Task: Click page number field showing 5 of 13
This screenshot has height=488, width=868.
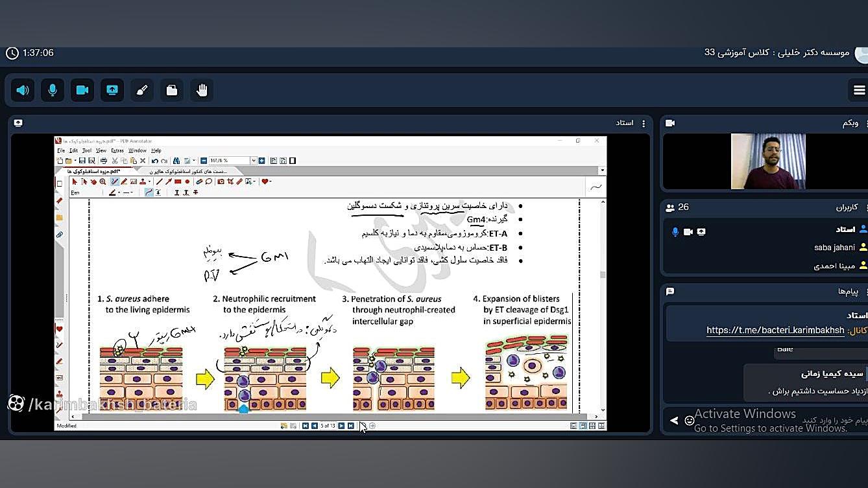Action: [328, 426]
